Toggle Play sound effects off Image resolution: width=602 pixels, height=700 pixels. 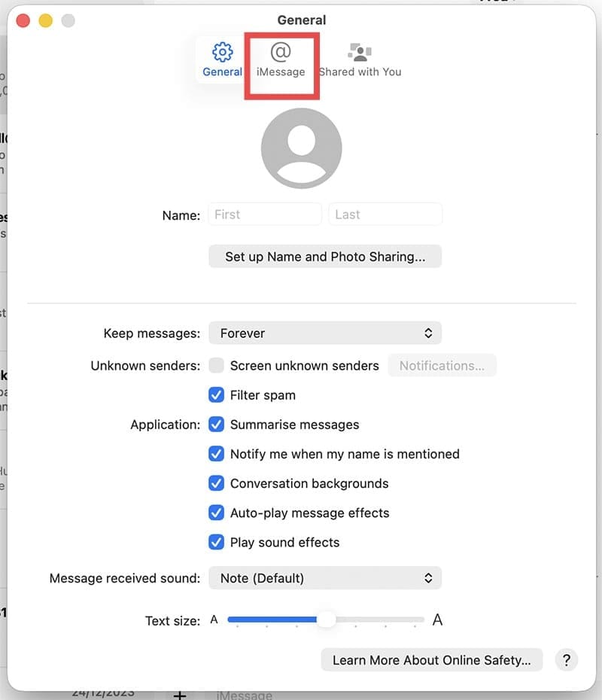[217, 542]
